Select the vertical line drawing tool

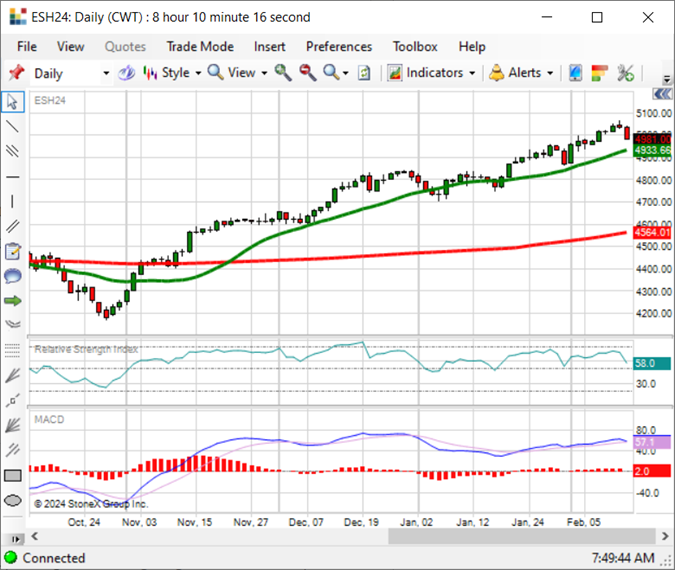12,201
